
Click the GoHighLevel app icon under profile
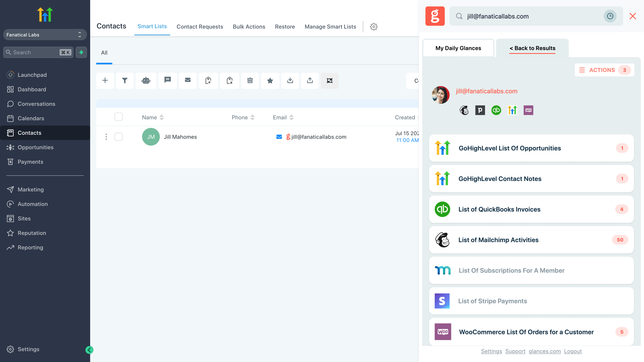point(512,110)
